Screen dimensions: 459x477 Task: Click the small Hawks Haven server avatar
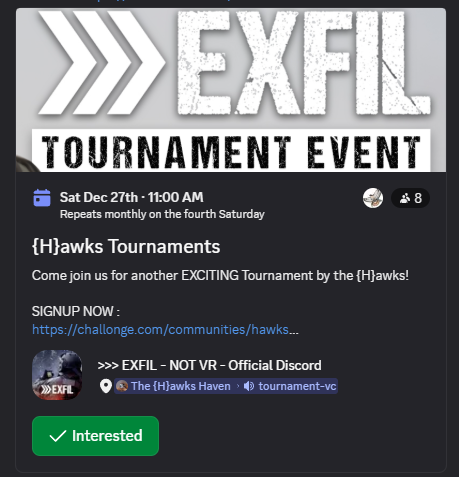click(122, 386)
